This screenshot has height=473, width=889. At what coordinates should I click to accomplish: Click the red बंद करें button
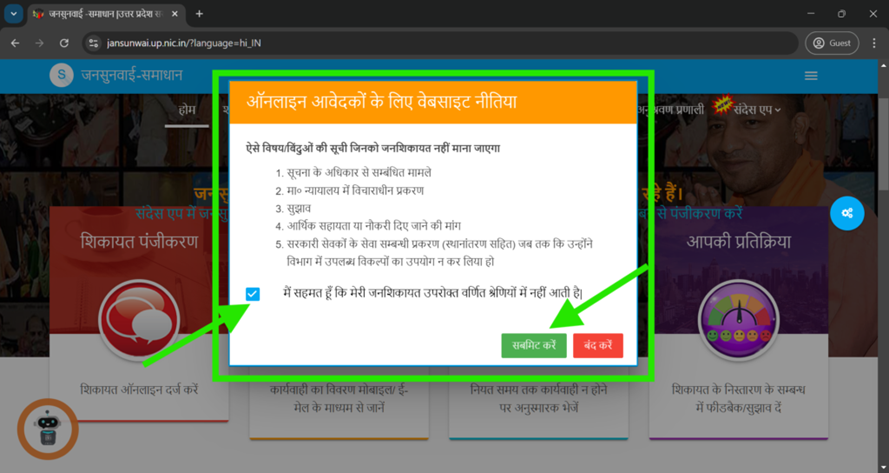tap(598, 345)
